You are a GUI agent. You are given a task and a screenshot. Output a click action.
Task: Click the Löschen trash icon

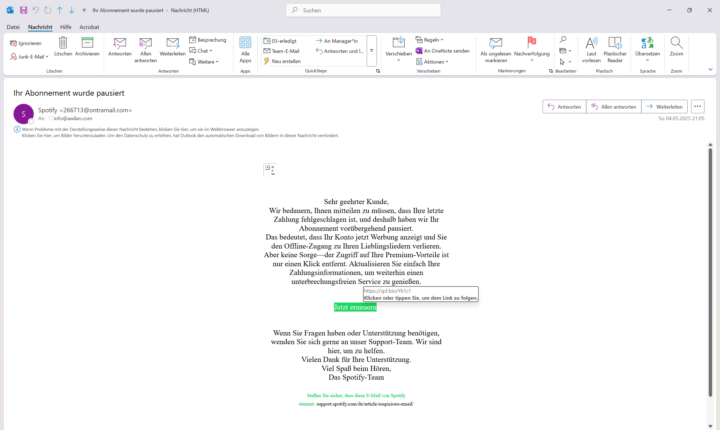(63, 46)
